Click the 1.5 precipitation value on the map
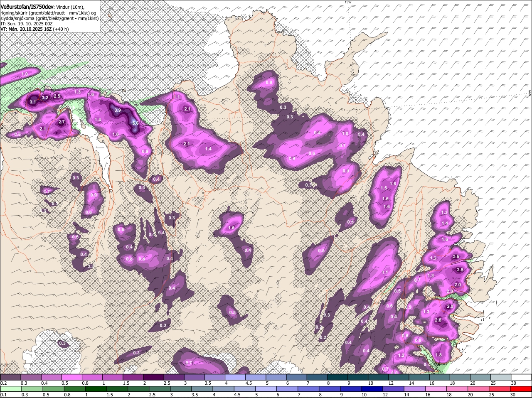This screenshot has width=532, height=398. pos(384,188)
